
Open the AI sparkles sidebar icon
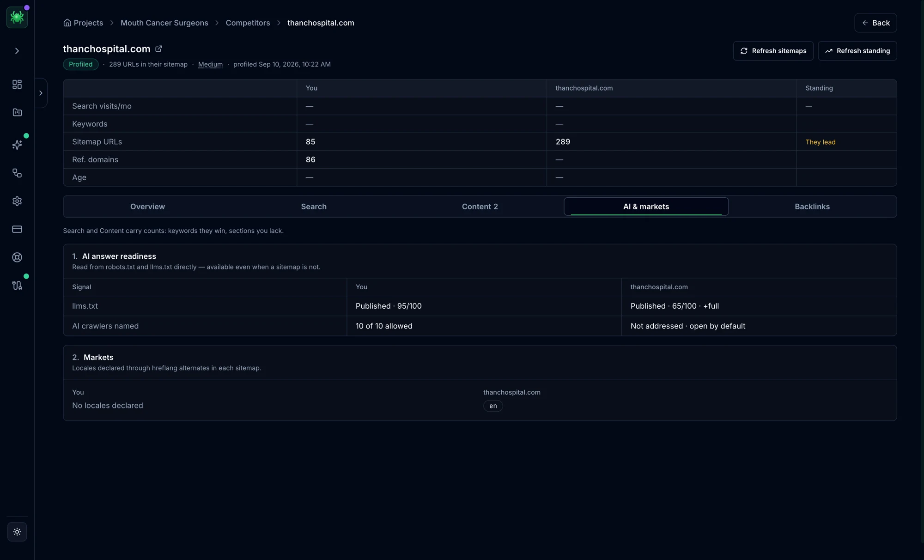coord(17,145)
